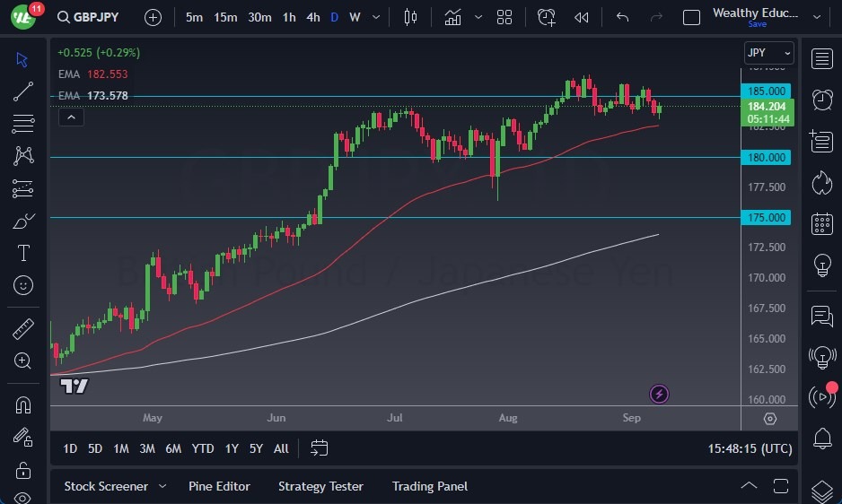
Task: Open the calendar panel icon
Action: 821,223
